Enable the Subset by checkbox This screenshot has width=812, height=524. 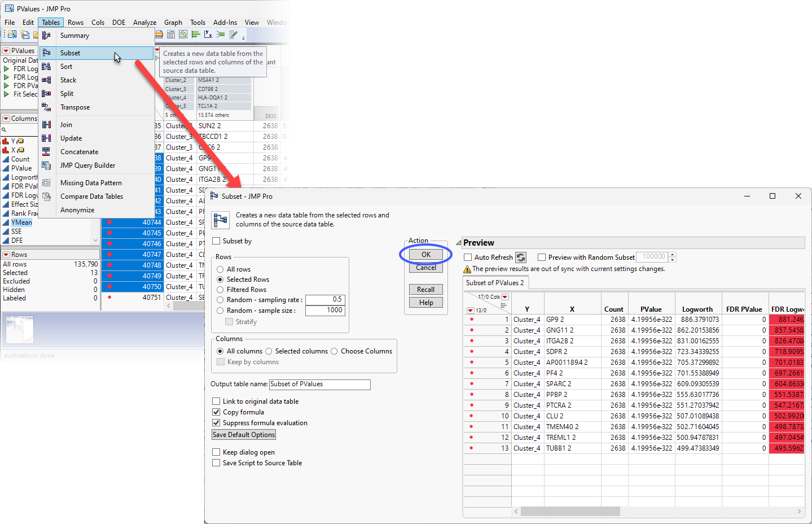coord(217,241)
